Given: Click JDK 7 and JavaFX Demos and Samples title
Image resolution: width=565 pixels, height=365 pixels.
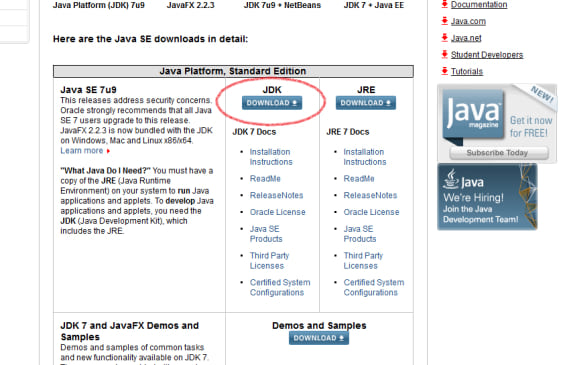Looking at the screenshot, I should pos(130,331).
